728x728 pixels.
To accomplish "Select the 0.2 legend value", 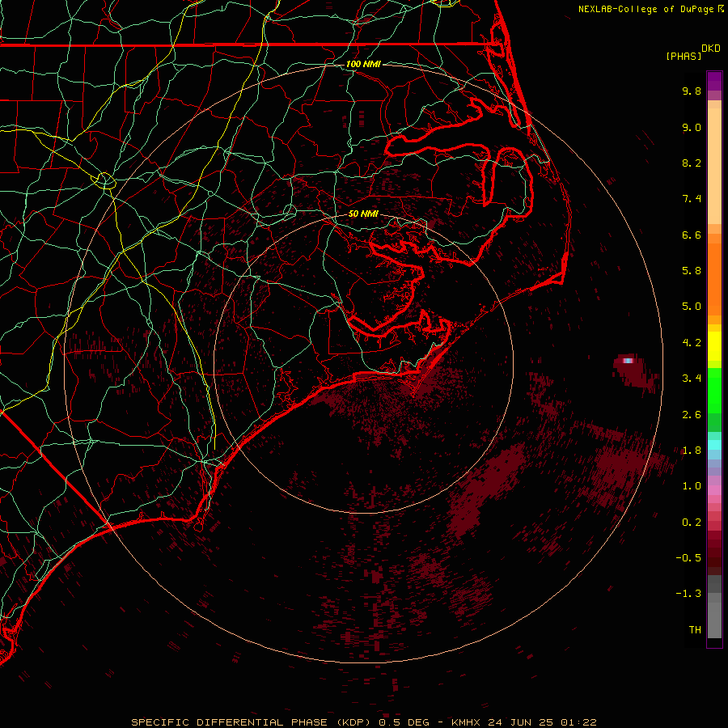I will (x=692, y=523).
